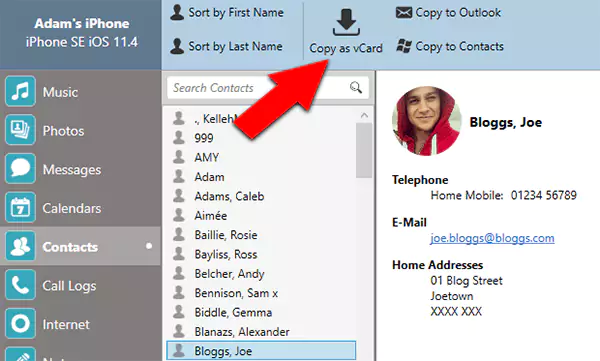Click the Bloggs, Joe heading name
Screen dimensions: 600x361
(x=505, y=123)
